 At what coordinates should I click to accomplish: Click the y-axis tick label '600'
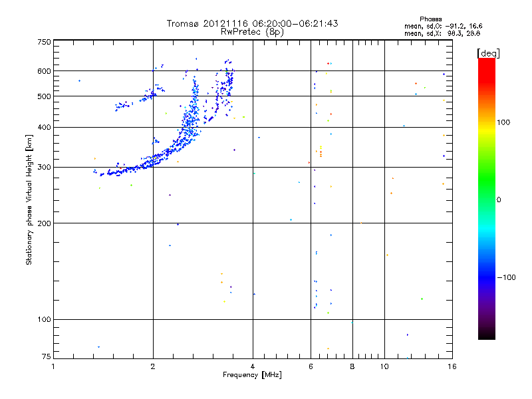click(x=44, y=71)
